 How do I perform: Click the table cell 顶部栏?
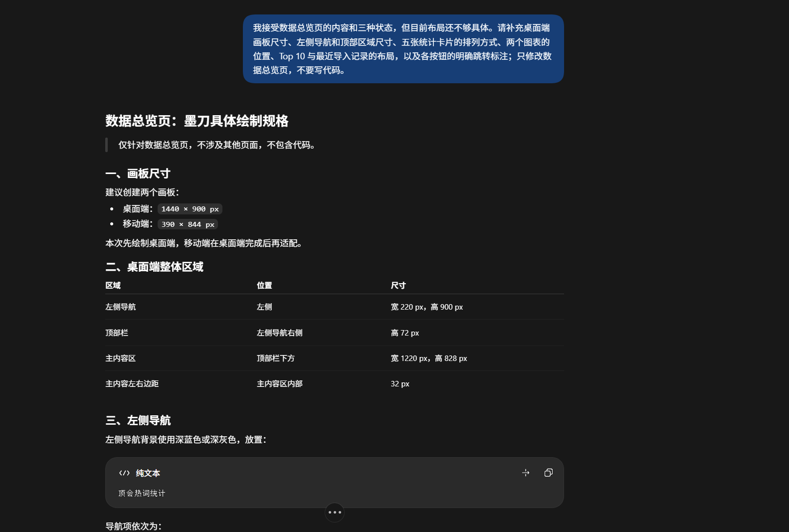coord(117,333)
